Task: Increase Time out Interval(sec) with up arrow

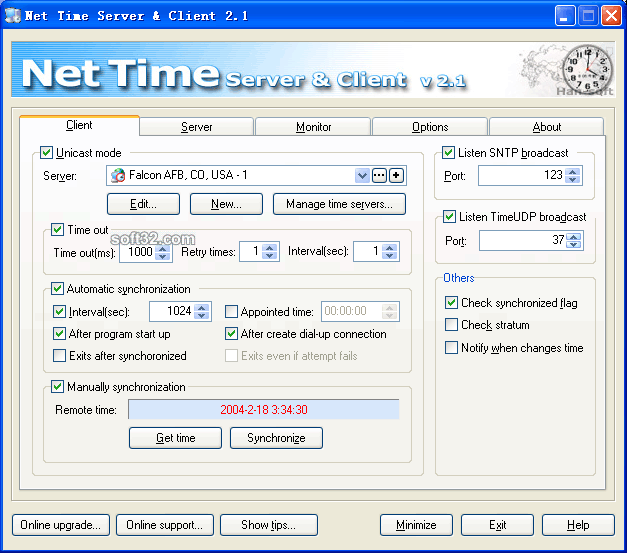Action: tap(390, 248)
